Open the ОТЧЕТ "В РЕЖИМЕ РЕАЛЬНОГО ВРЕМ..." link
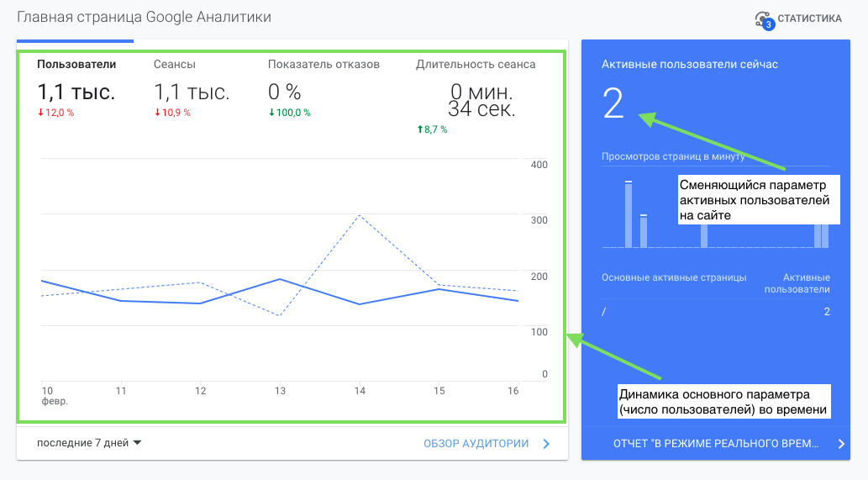 [716, 444]
